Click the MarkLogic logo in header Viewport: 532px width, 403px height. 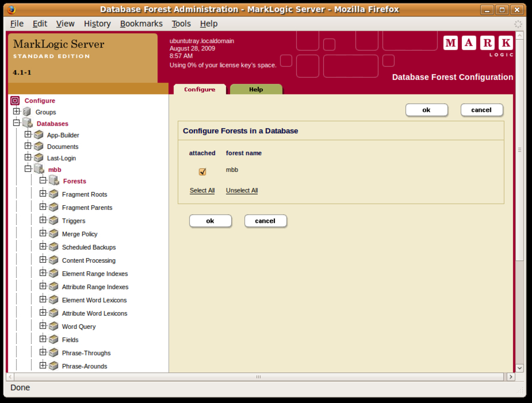click(478, 46)
